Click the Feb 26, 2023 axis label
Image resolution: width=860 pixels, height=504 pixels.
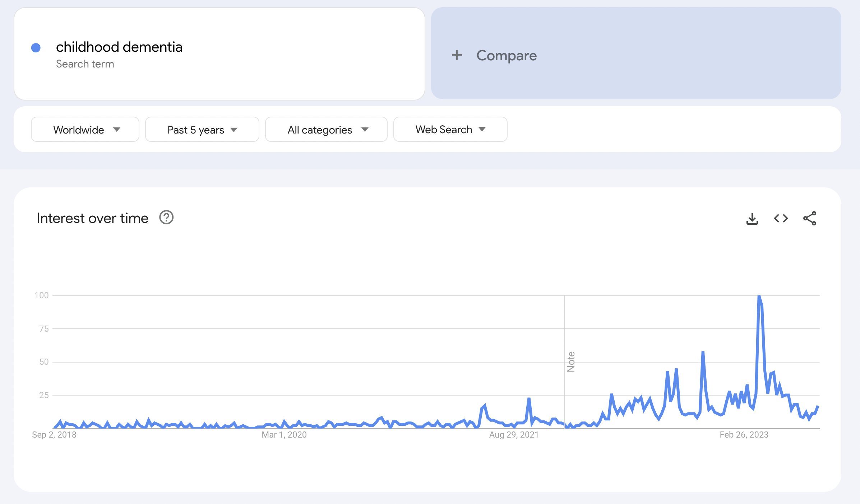pos(744,435)
